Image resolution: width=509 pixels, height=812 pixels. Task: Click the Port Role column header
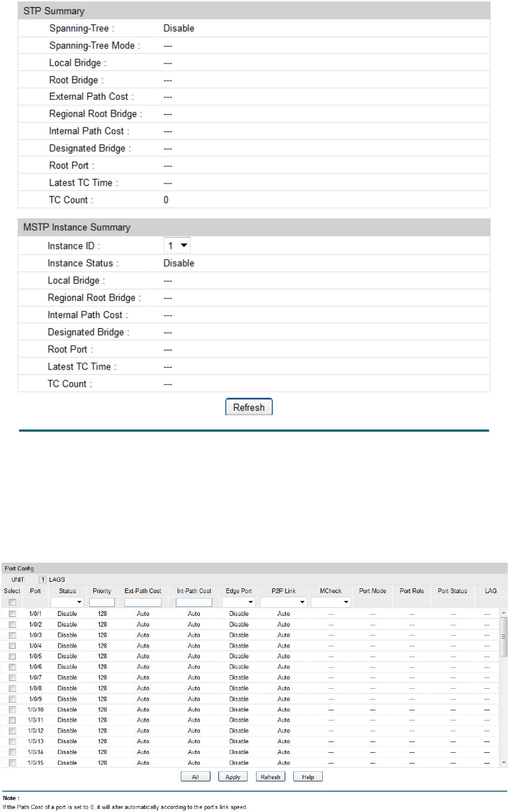coord(412,591)
